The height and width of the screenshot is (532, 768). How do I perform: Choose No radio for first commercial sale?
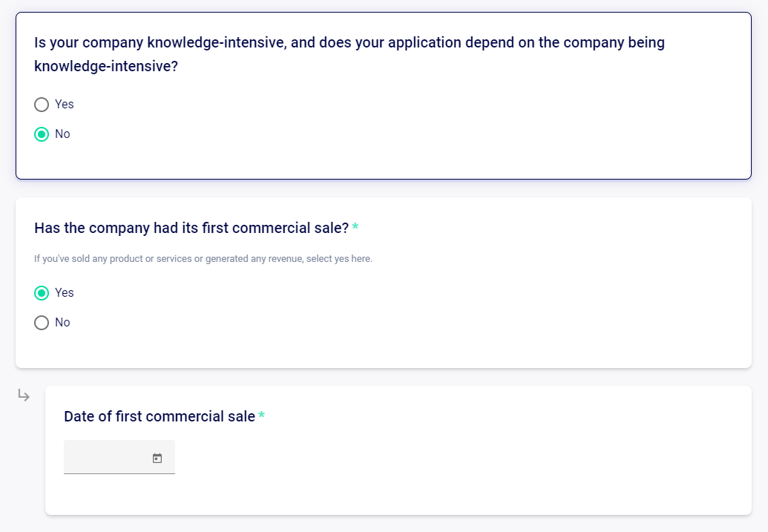point(42,323)
